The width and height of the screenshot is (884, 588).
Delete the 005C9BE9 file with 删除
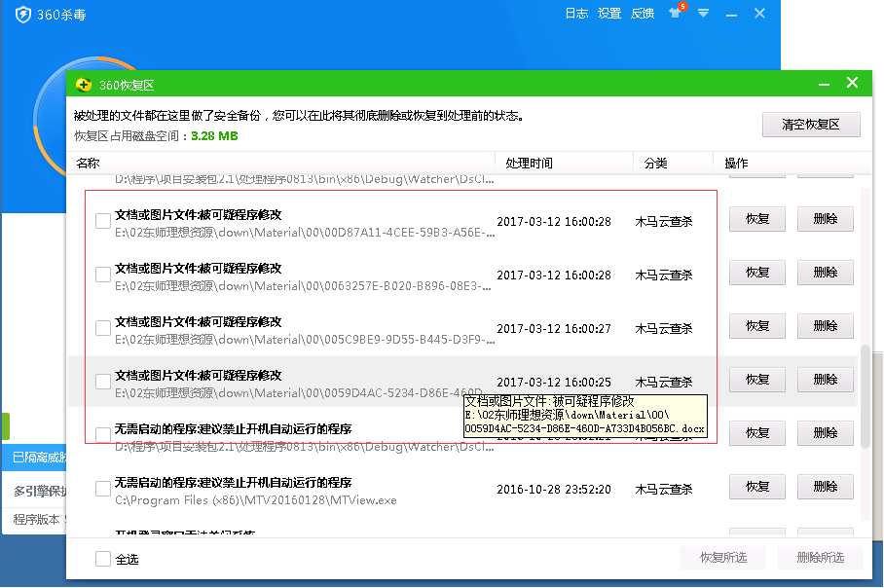click(826, 326)
